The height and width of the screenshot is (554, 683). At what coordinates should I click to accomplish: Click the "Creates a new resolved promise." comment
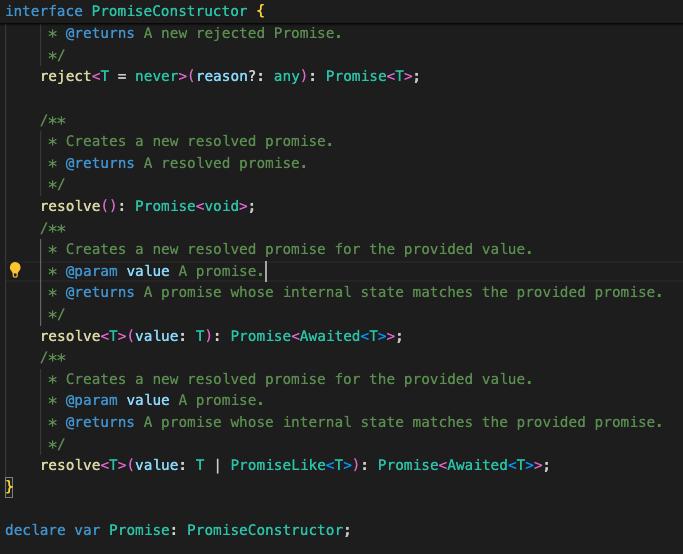[199, 141]
